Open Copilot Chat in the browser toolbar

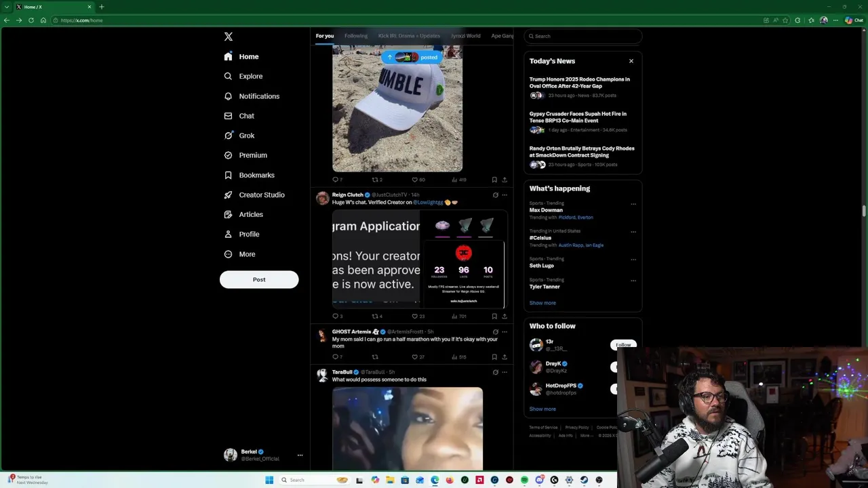(854, 20)
